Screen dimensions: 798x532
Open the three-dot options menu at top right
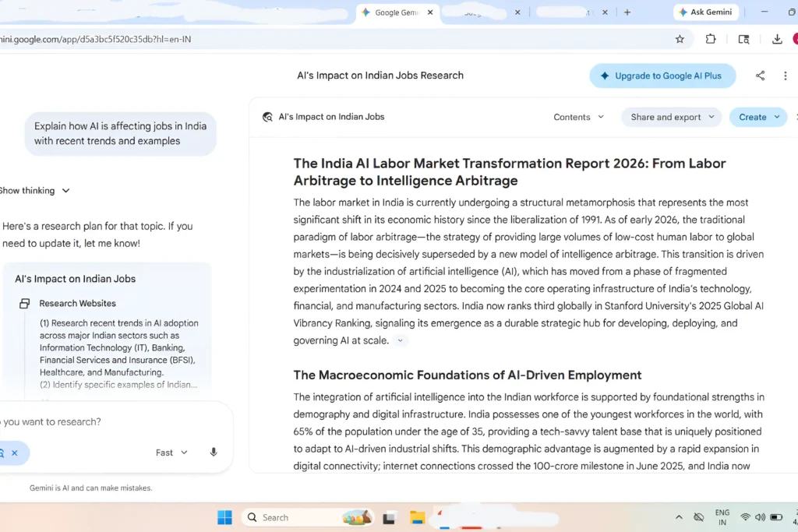786,76
